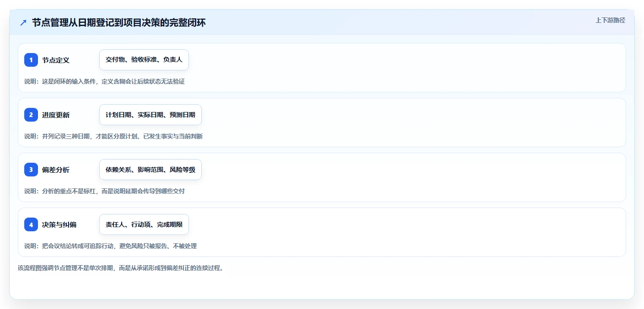This screenshot has height=309, width=644.
Task: Click the step 3 number badge
Action: click(31, 170)
